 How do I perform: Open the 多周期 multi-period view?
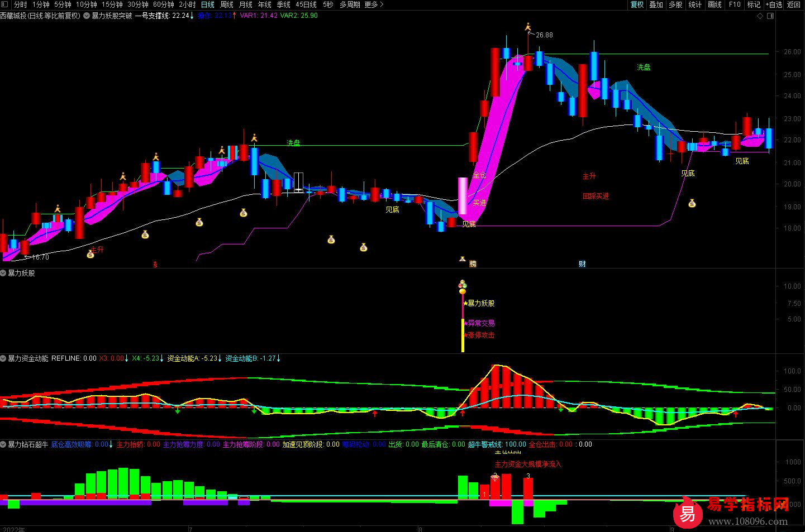pos(350,4)
